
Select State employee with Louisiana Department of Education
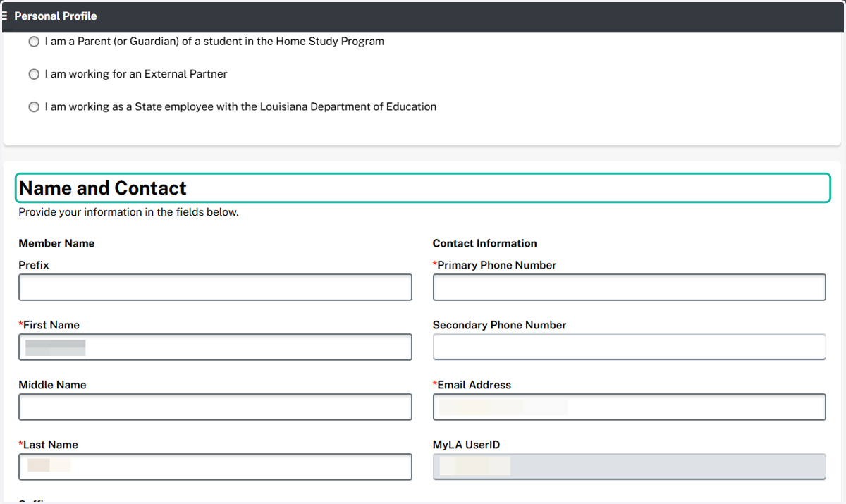click(34, 107)
